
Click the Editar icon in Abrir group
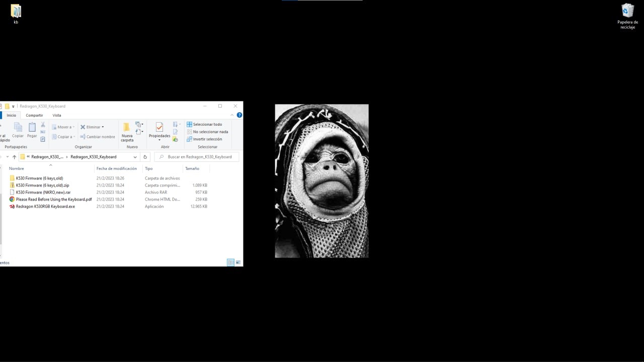pyautogui.click(x=175, y=132)
